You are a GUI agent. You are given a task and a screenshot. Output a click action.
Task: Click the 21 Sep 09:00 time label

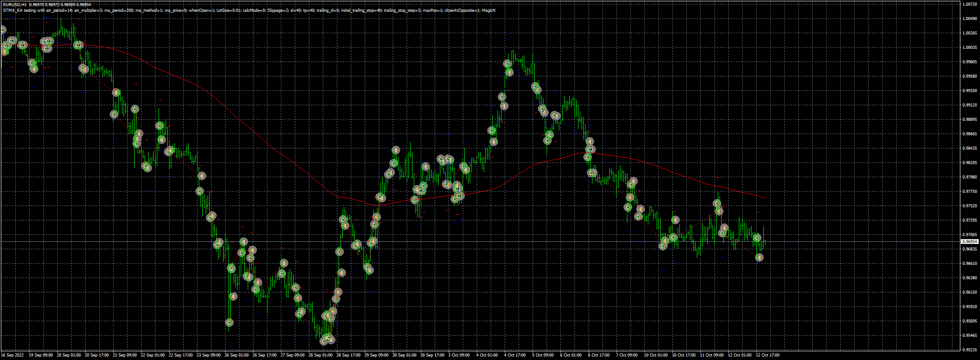125,355
